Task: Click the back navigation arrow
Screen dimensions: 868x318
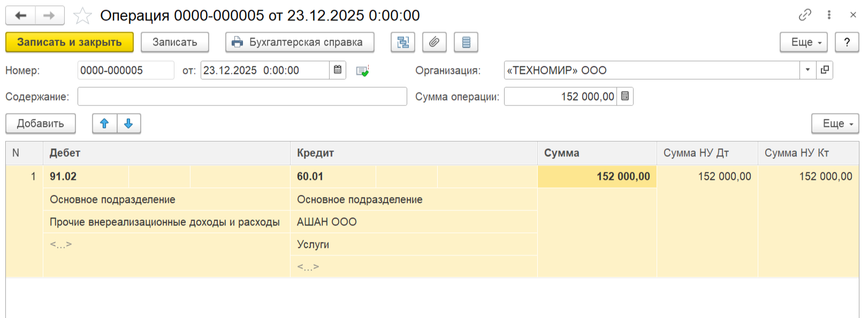Action: (21, 16)
